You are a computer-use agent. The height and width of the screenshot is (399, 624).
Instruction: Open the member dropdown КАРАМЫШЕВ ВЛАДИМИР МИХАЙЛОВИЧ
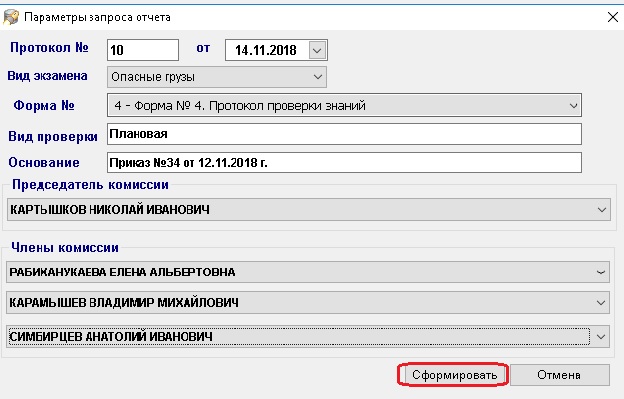click(308, 303)
